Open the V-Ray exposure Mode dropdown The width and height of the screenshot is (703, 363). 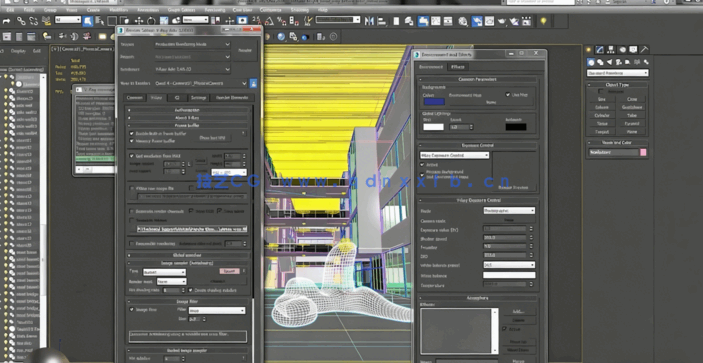[x=509, y=211]
